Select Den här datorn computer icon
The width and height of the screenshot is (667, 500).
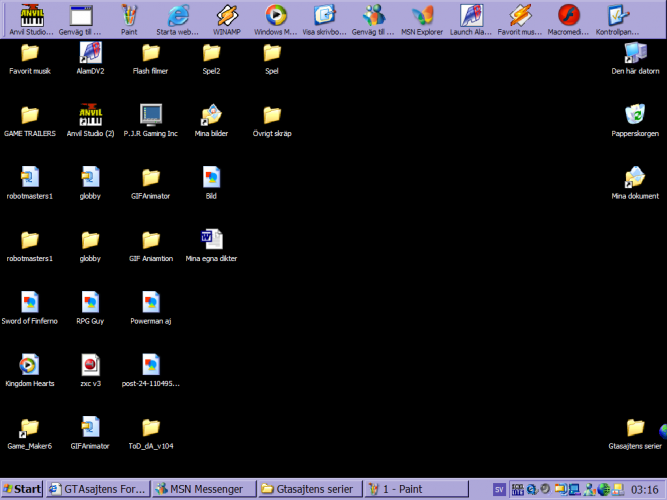[x=635, y=55]
